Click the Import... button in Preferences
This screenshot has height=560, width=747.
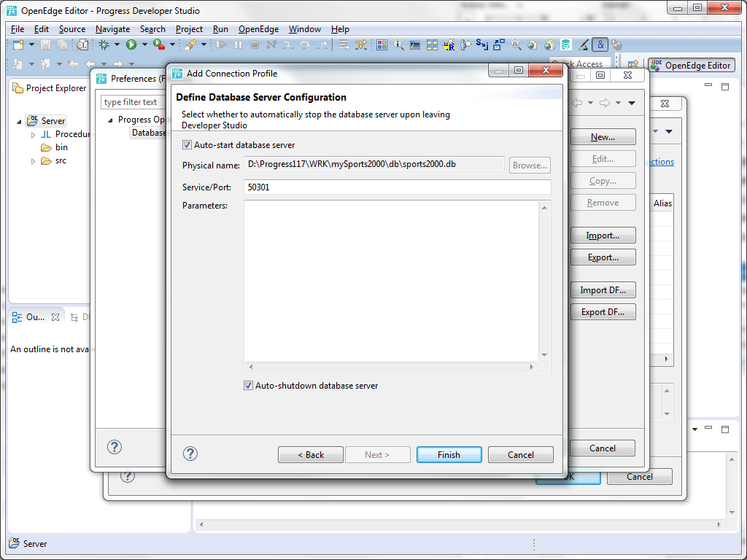pyautogui.click(x=603, y=236)
